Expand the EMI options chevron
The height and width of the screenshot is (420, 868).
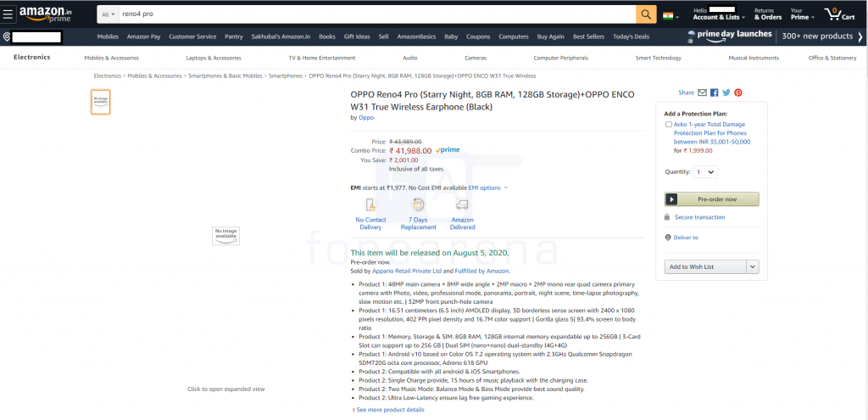(x=506, y=188)
